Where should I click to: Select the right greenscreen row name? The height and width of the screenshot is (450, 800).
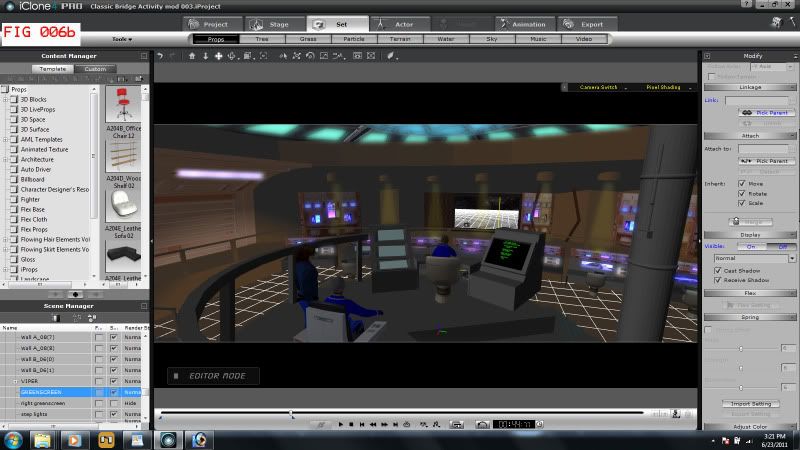(43, 403)
